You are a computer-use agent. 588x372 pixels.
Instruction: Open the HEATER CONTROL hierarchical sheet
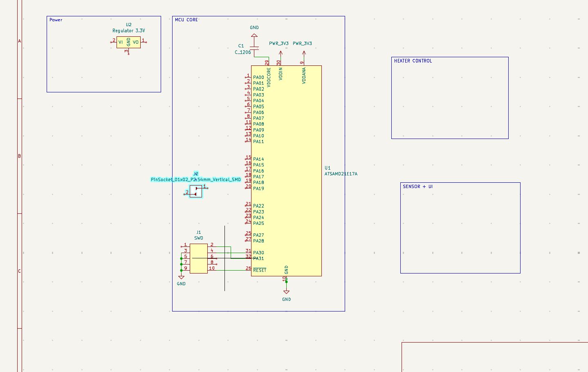point(450,98)
